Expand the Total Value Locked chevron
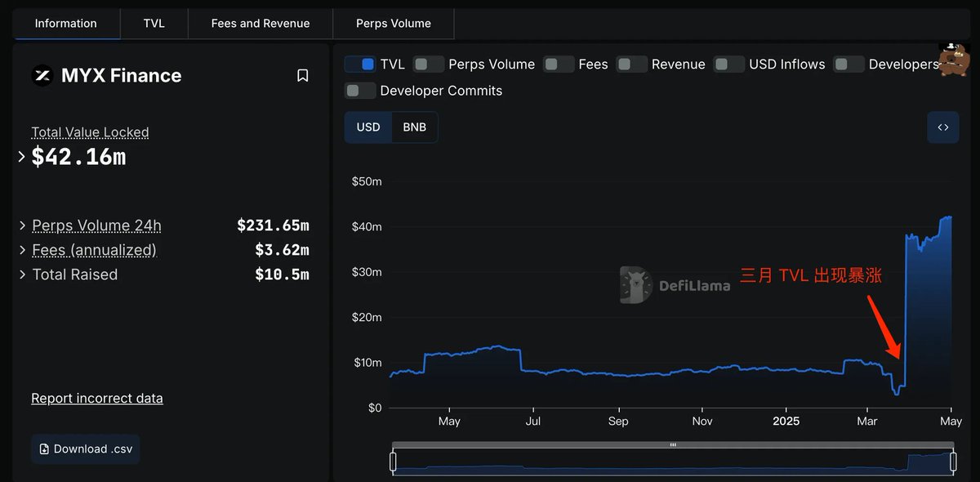980x482 pixels. point(22,157)
